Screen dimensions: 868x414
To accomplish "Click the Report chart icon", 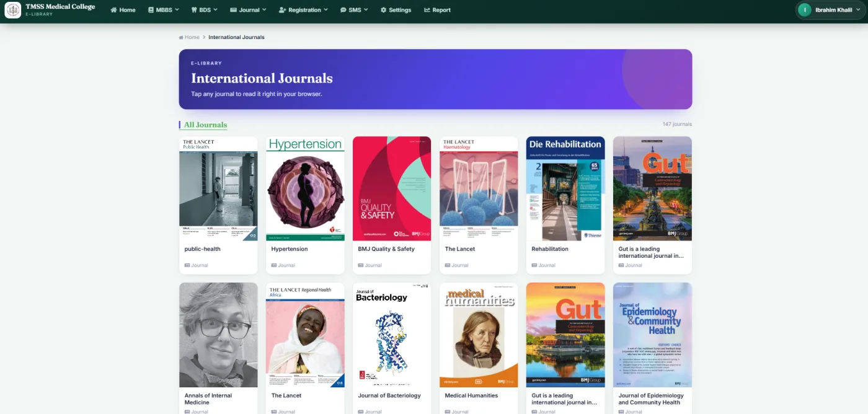I will pos(427,10).
